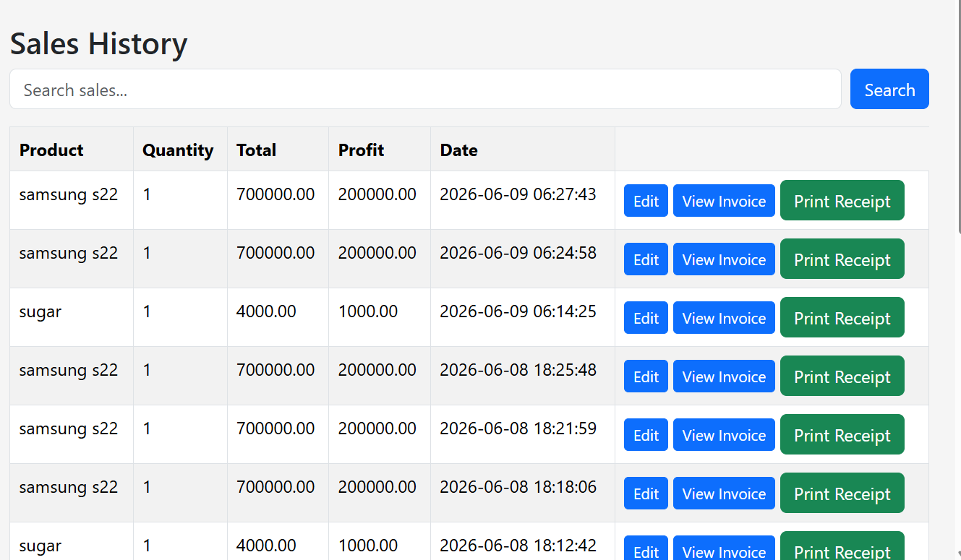Click sugar in the 18:12:42 row
Viewport: 961px width, 560px height.
pos(40,547)
